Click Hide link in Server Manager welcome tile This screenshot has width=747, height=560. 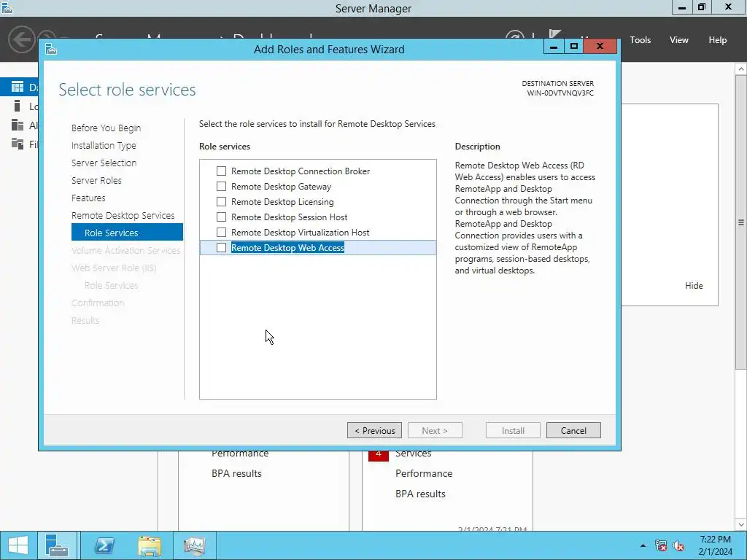[694, 286]
